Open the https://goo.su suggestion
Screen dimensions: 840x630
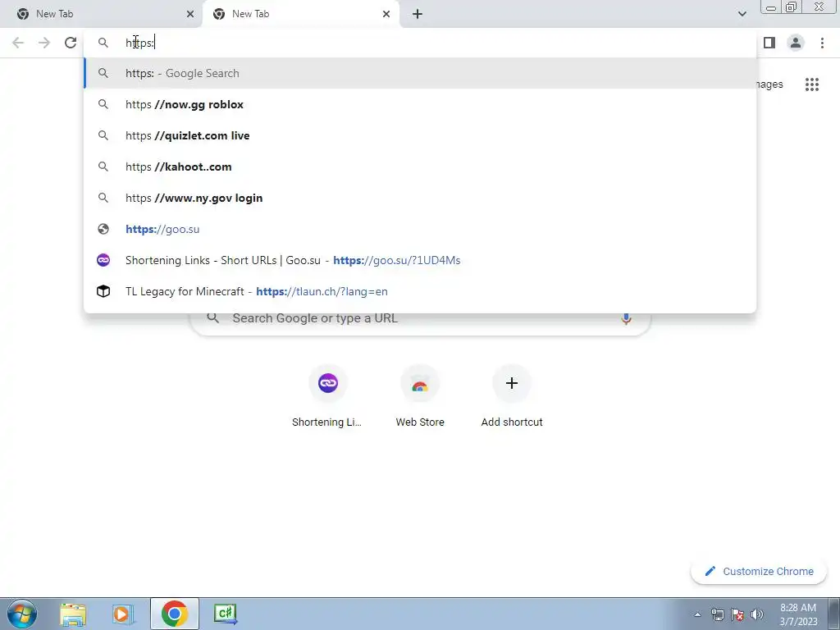tap(420, 229)
